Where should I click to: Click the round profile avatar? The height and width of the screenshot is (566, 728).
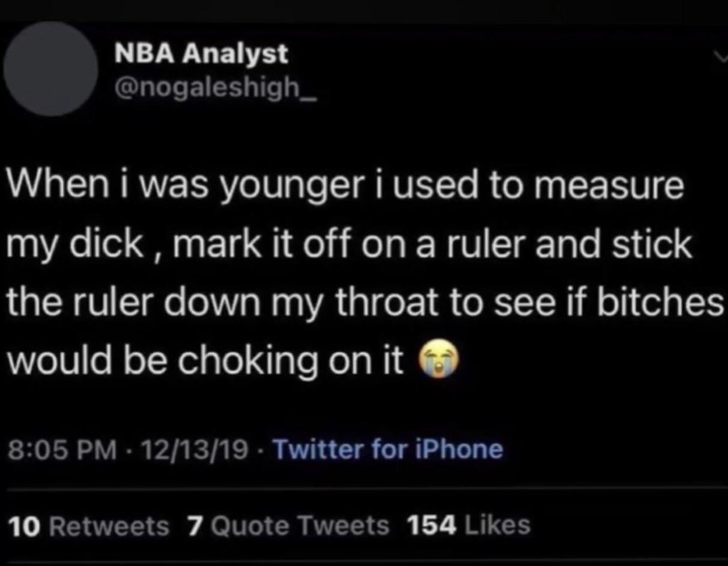pyautogui.click(x=50, y=69)
